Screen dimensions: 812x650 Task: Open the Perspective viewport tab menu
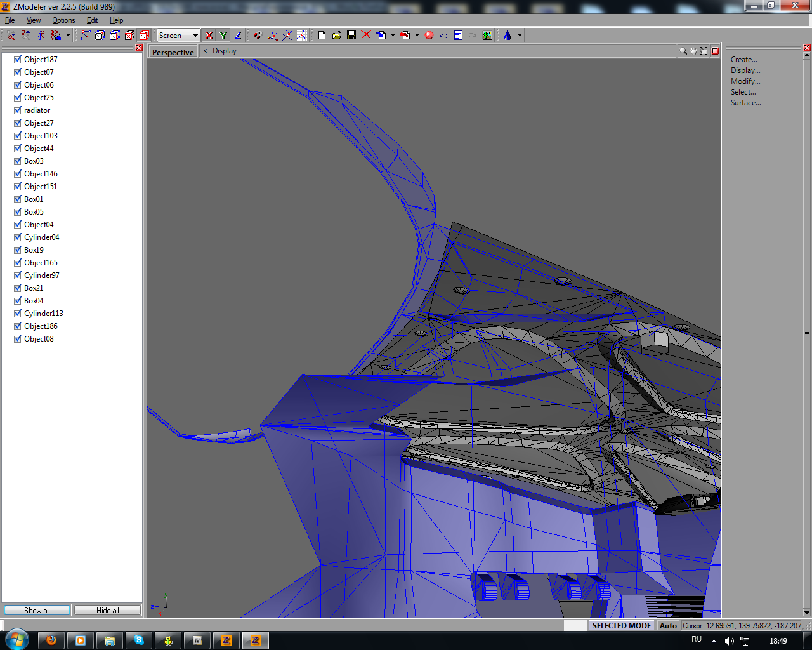[x=173, y=52]
